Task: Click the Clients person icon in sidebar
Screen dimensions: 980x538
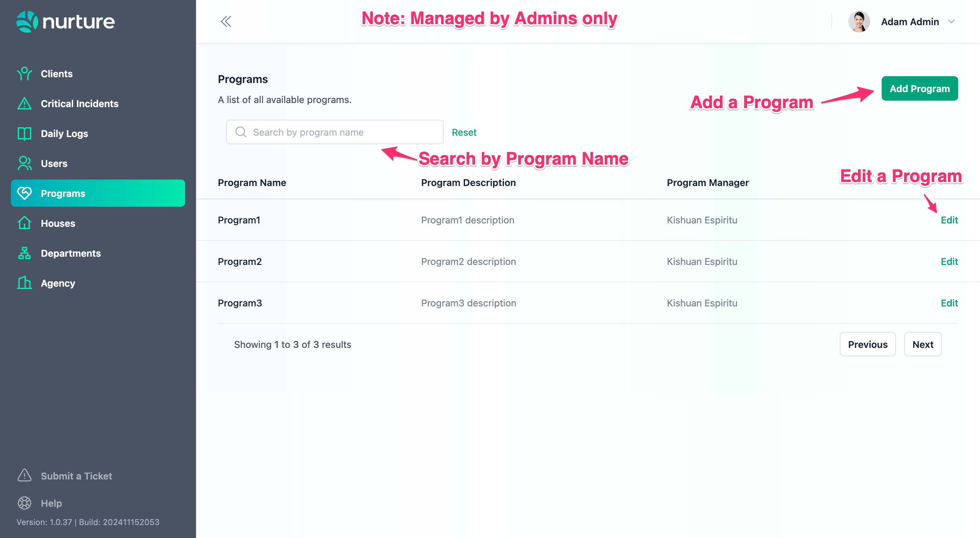Action: [24, 73]
